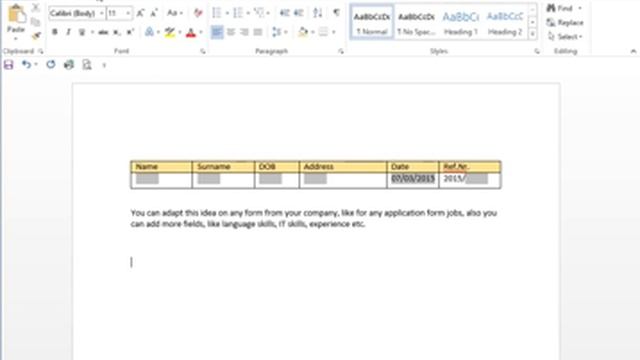
Task: Select the date field 07/03/2015
Action: 413,179
